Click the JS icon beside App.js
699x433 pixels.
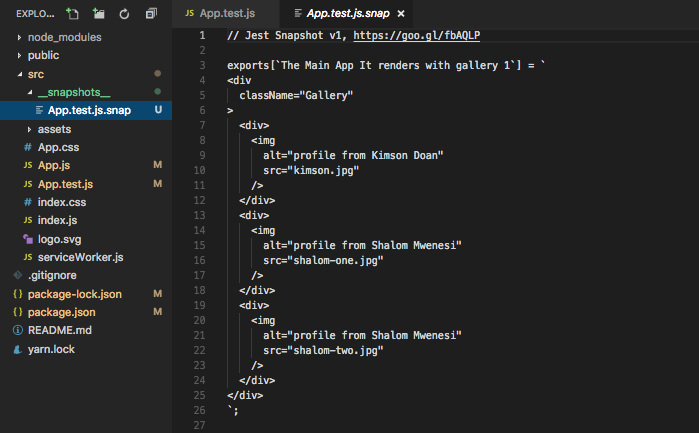click(x=28, y=165)
